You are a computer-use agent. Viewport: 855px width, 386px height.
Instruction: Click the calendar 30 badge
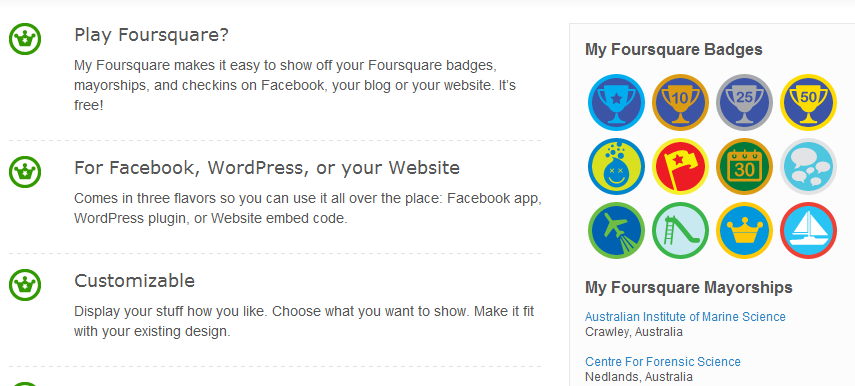coord(744,166)
